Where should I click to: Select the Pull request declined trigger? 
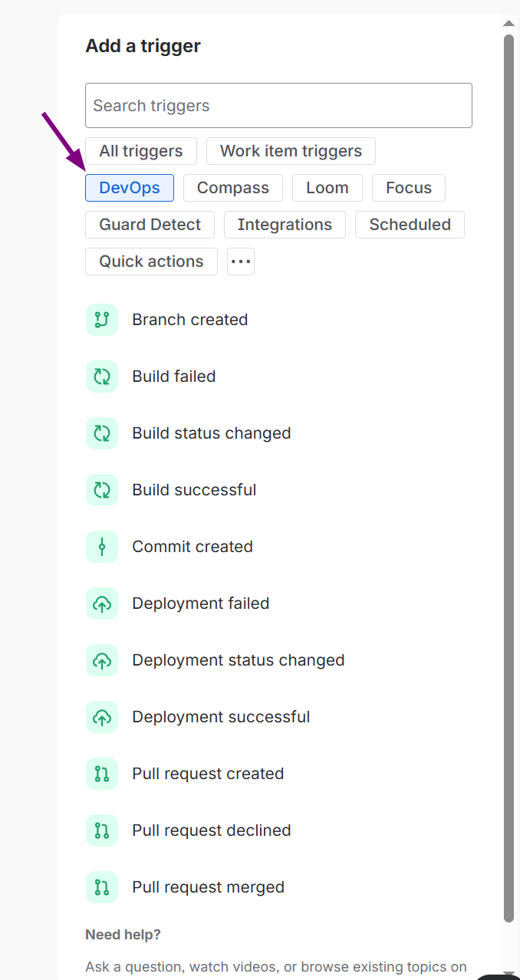pyautogui.click(x=211, y=830)
